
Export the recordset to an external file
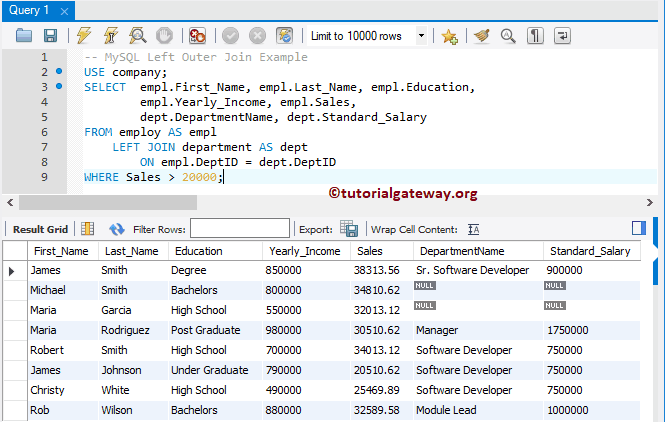click(x=348, y=229)
